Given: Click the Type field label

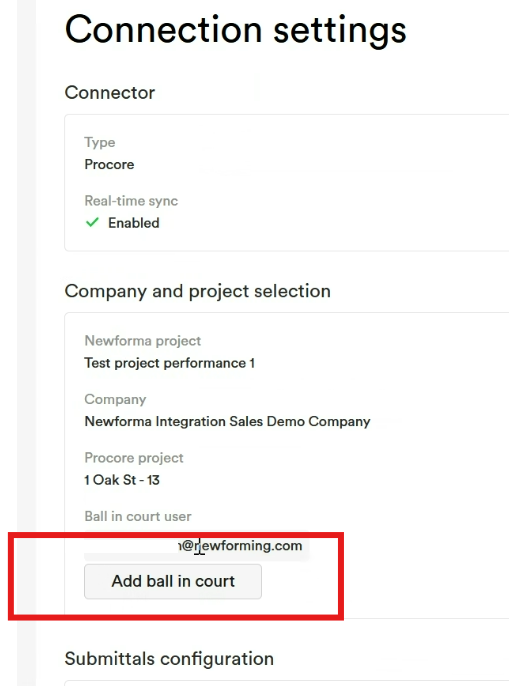Looking at the screenshot, I should point(100,143).
